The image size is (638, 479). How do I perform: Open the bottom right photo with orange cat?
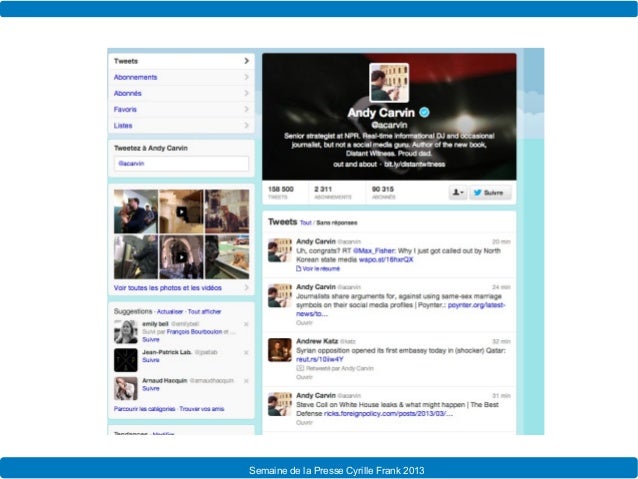click(227, 257)
